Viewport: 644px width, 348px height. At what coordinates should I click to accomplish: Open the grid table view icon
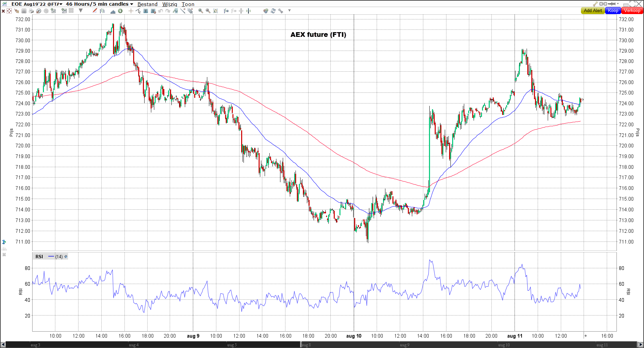24,11
